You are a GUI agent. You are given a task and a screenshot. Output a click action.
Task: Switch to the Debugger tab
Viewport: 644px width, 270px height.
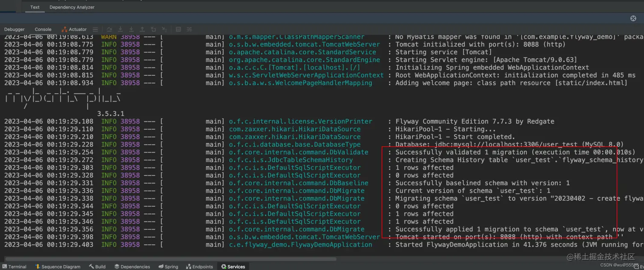pyautogui.click(x=14, y=29)
